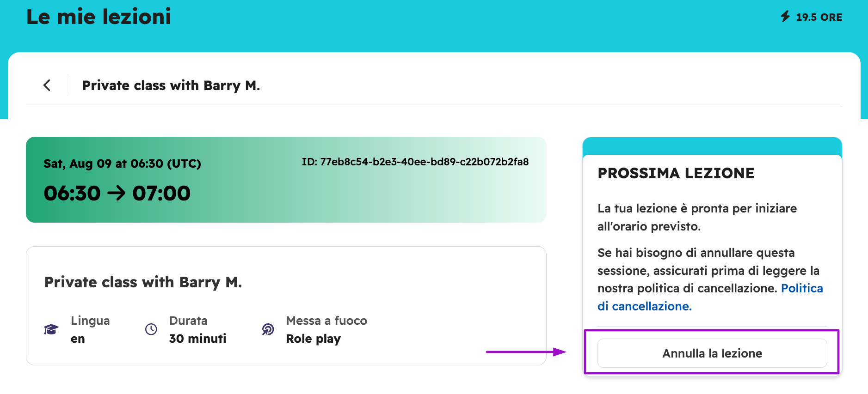Click the Private class with Barry M. header
Viewport: 868px width, 394px height.
pos(171,85)
